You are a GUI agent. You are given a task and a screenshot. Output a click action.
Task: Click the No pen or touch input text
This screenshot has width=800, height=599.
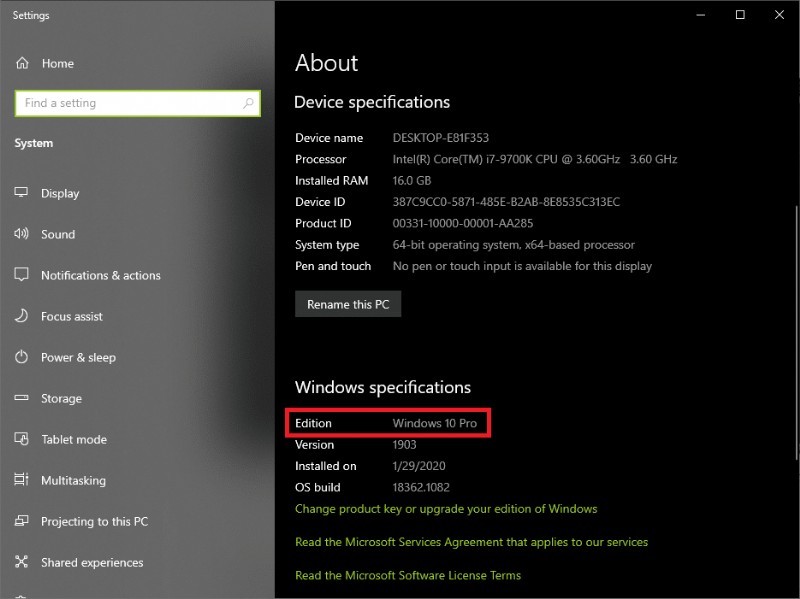tap(522, 266)
